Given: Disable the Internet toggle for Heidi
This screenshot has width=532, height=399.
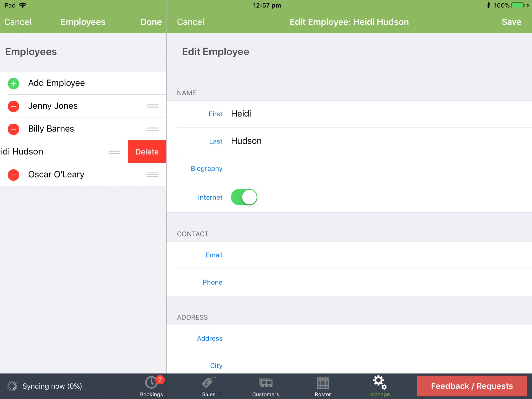Looking at the screenshot, I should tap(244, 197).
